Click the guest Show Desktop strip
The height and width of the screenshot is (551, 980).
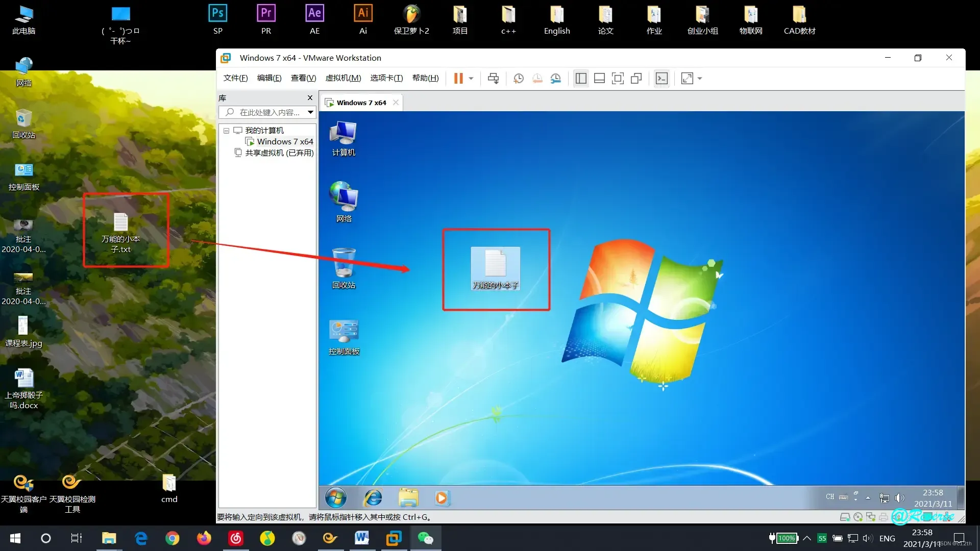pos(961,498)
